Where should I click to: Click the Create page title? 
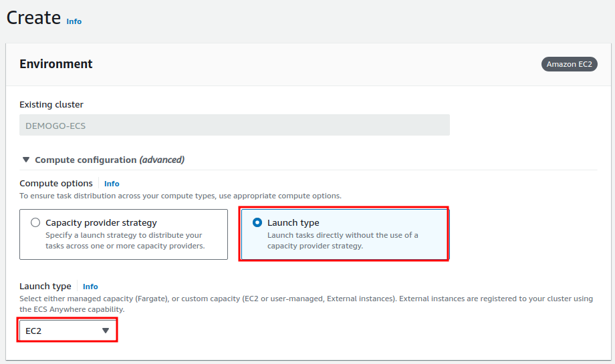(x=33, y=18)
